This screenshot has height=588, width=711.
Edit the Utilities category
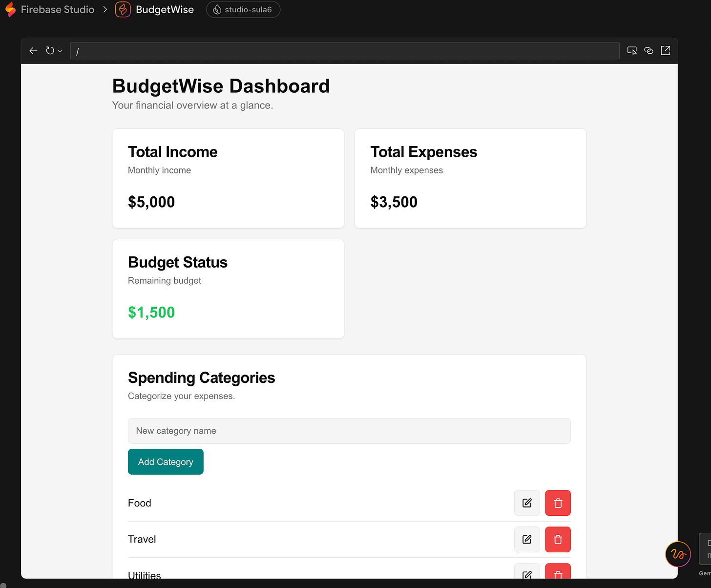coord(527,571)
